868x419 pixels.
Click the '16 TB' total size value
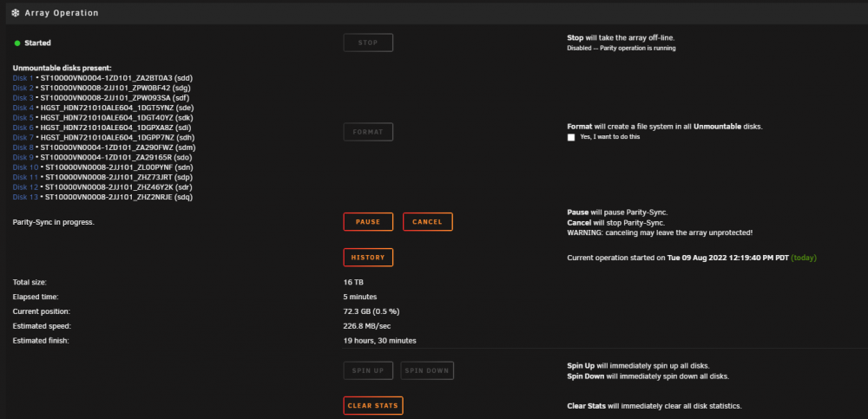point(353,282)
